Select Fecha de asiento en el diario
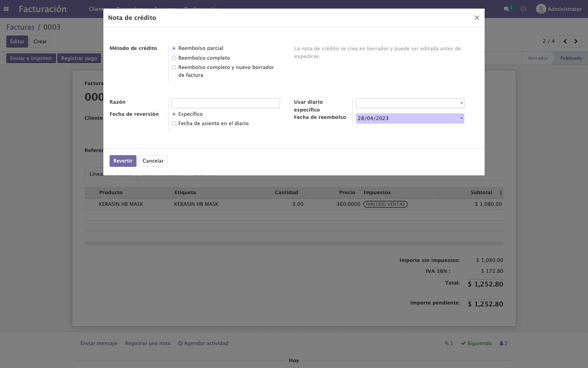This screenshot has height=368, width=588. (x=174, y=124)
